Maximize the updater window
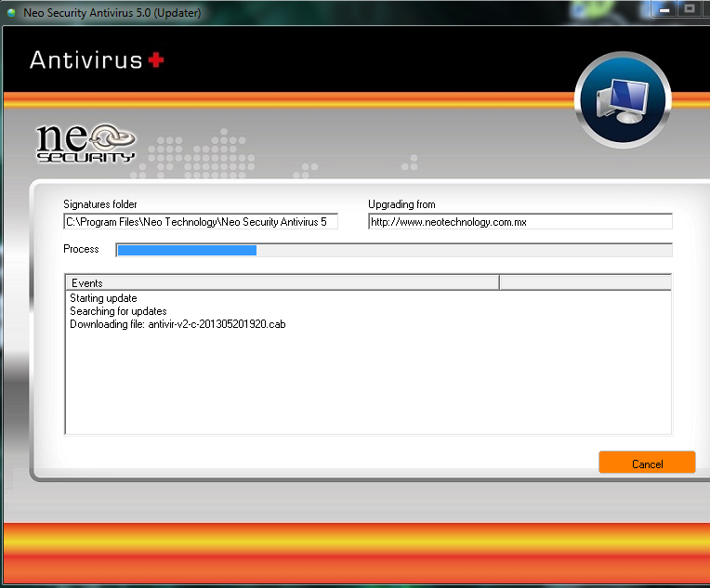The width and height of the screenshot is (710, 588). pyautogui.click(x=690, y=9)
